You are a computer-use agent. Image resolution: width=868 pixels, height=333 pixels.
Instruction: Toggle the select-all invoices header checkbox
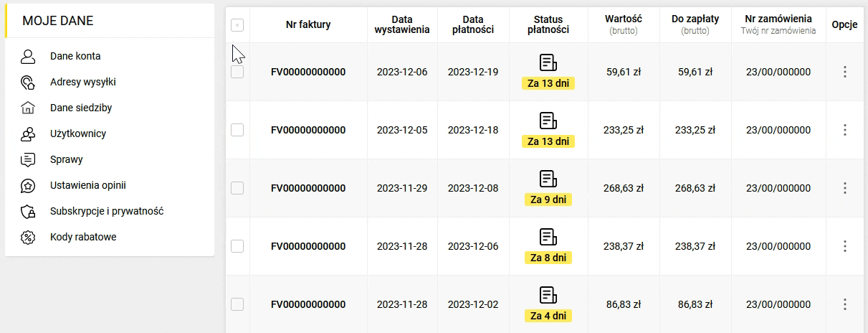(x=237, y=25)
